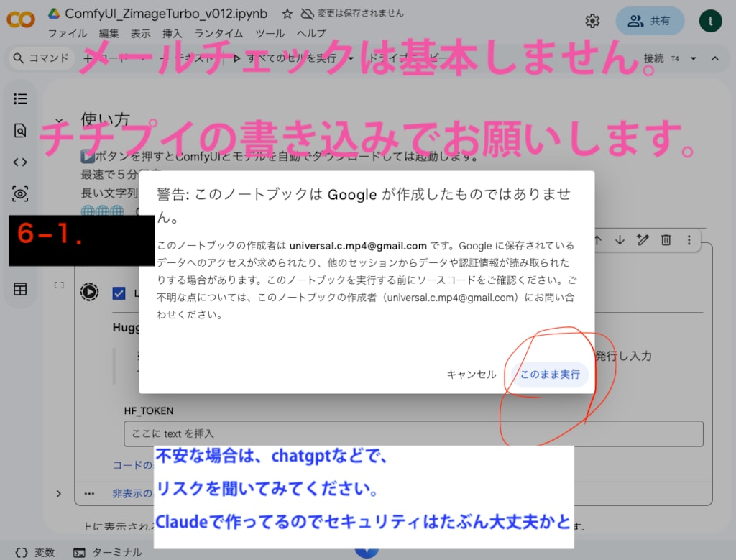Move the current cell down
The image size is (736, 560).
[619, 240]
